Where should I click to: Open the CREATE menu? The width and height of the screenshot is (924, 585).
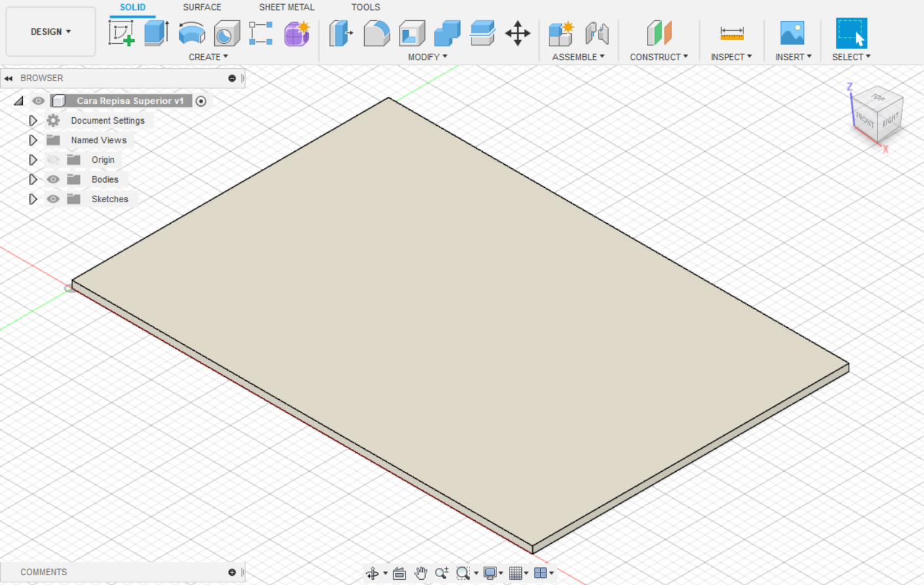coord(208,57)
